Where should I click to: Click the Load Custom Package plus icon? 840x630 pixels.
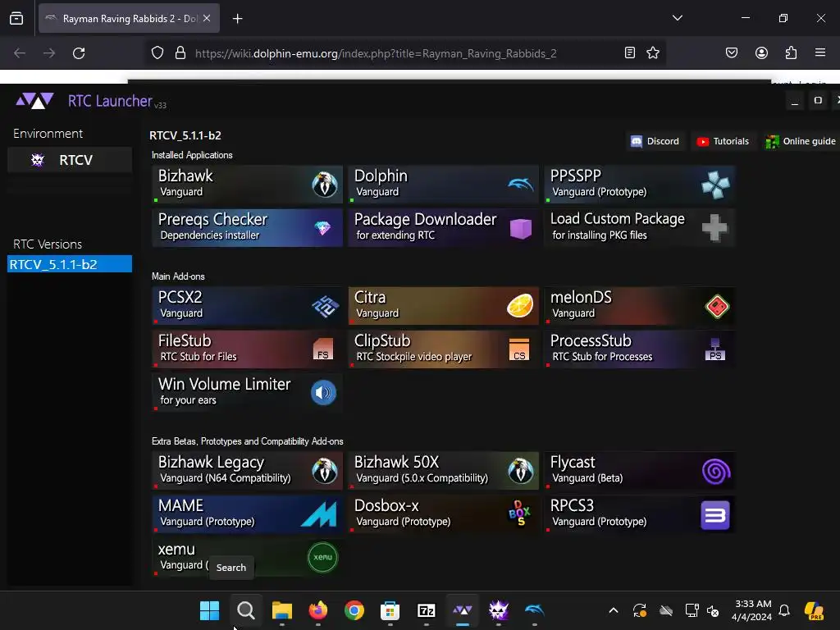714,228
